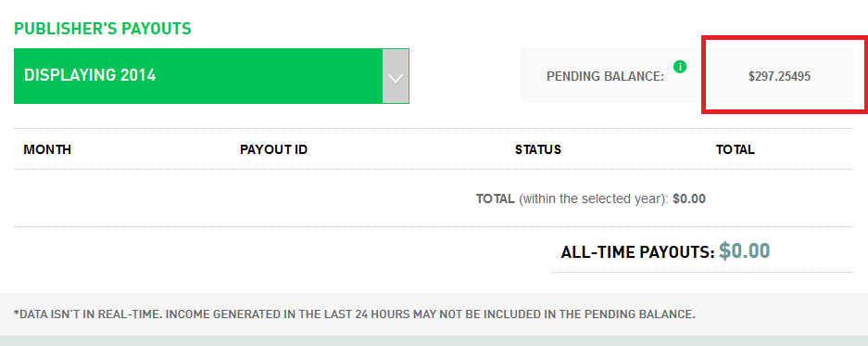The image size is (868, 346).
Task: Click the Publisher's Payouts heading
Action: 103,29
